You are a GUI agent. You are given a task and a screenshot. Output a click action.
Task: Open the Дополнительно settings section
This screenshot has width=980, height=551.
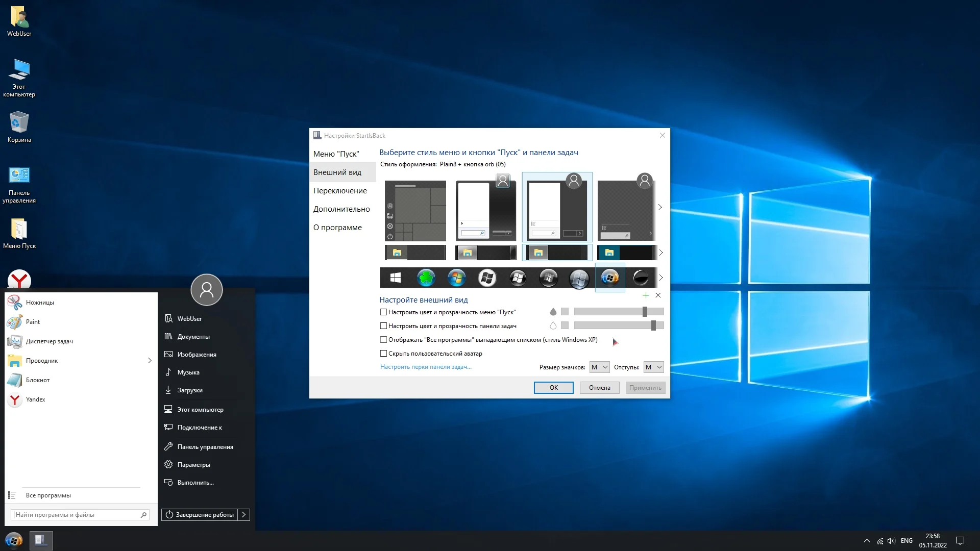[x=341, y=209]
